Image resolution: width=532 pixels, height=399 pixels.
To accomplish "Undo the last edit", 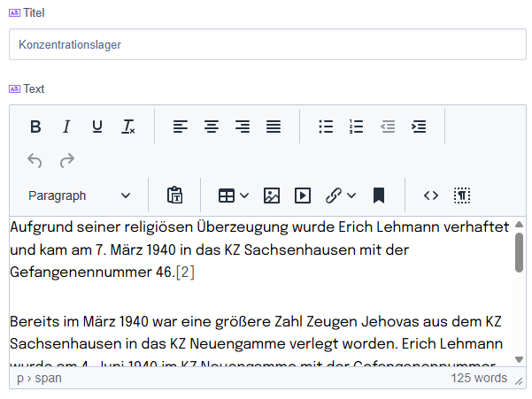I will click(x=35, y=161).
